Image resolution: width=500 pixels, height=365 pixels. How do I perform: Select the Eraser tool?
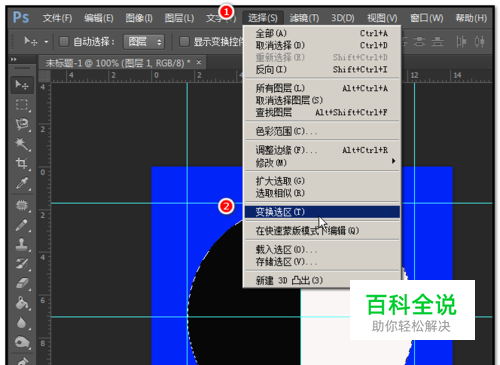tap(22, 284)
